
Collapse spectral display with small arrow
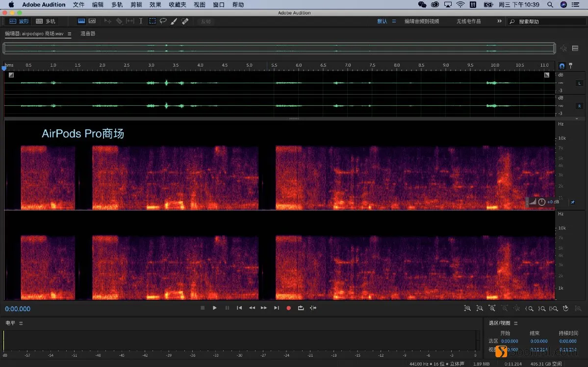click(x=577, y=119)
